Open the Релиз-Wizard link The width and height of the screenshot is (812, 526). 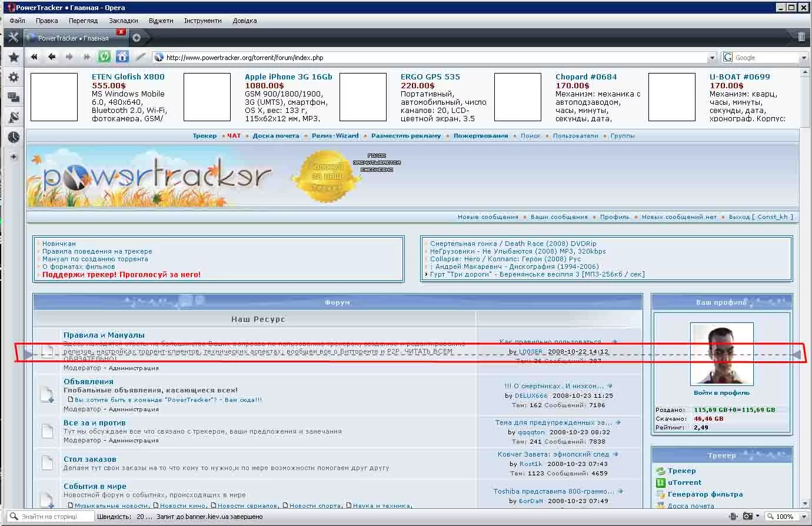point(335,136)
